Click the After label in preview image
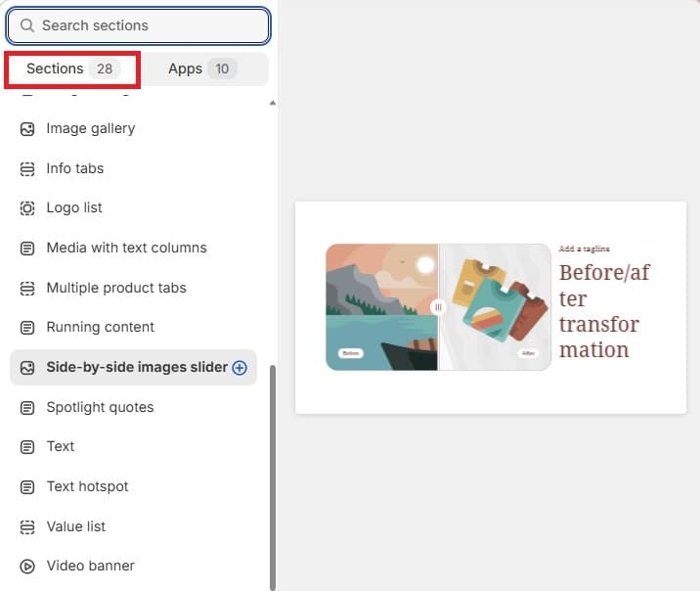 pos(528,353)
